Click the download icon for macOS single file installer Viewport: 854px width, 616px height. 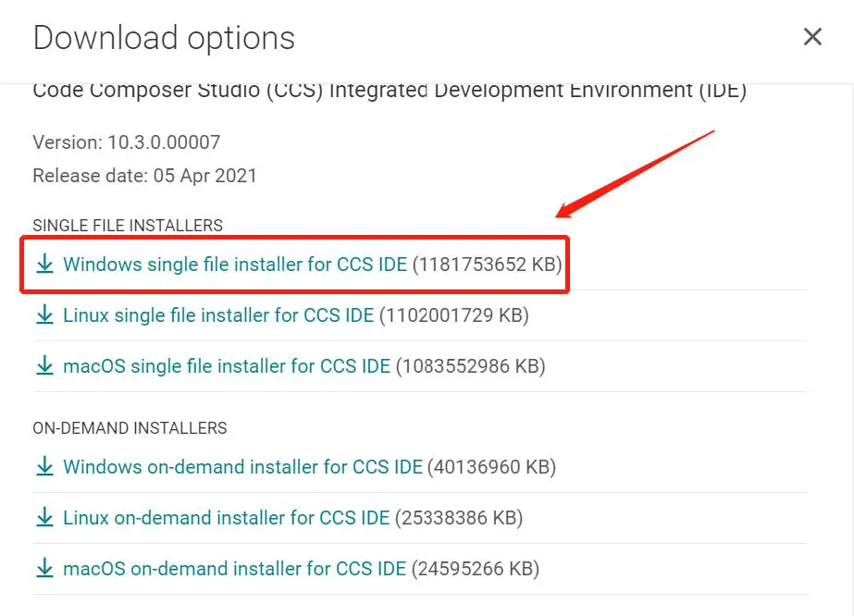[43, 366]
